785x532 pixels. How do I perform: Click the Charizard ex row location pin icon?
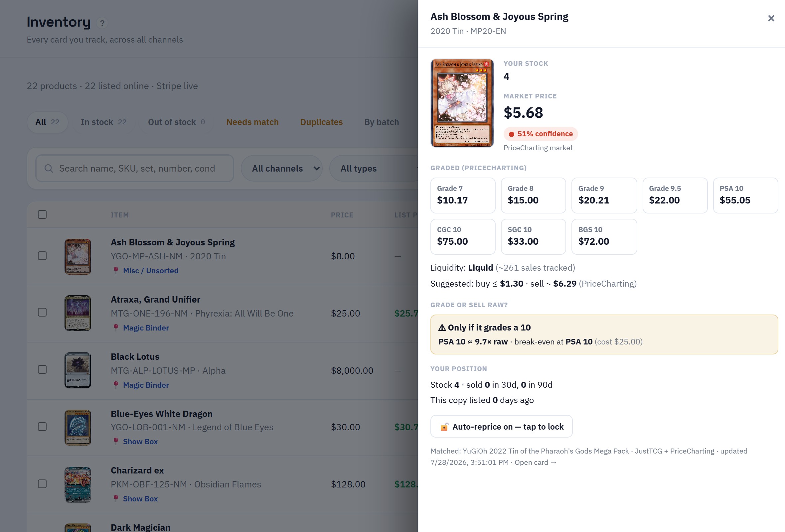click(x=116, y=498)
